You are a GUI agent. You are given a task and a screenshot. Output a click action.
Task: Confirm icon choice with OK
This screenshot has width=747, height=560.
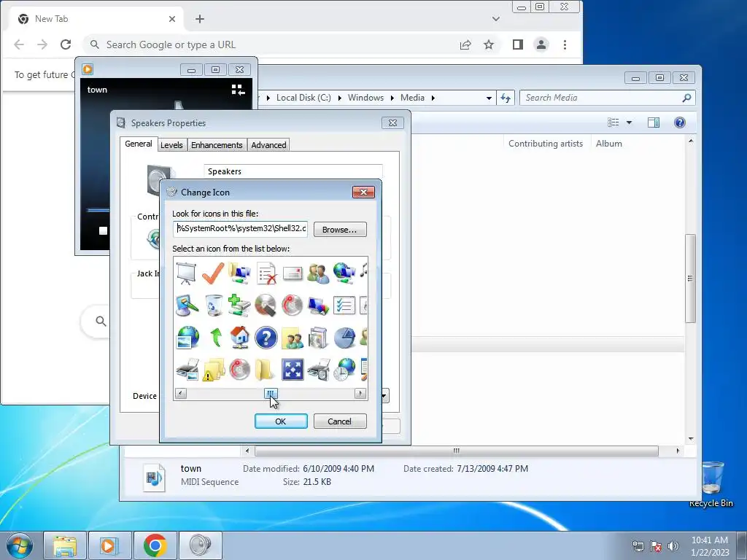pyautogui.click(x=281, y=421)
